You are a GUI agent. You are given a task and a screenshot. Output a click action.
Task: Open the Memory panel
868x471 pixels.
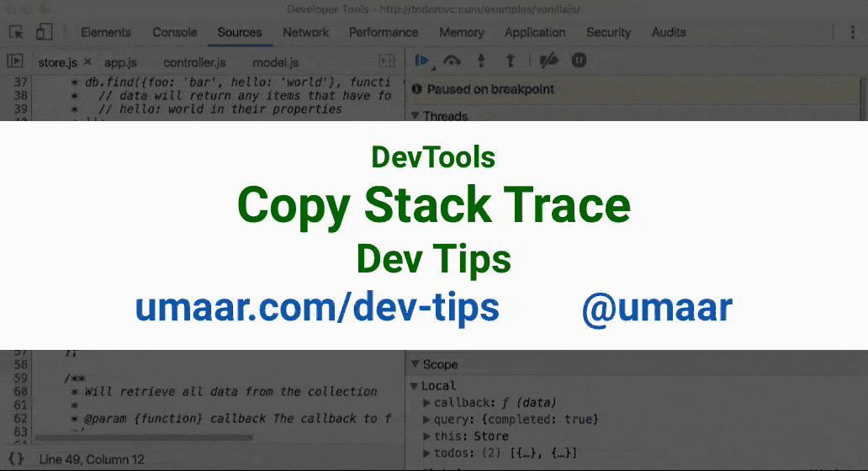(462, 32)
